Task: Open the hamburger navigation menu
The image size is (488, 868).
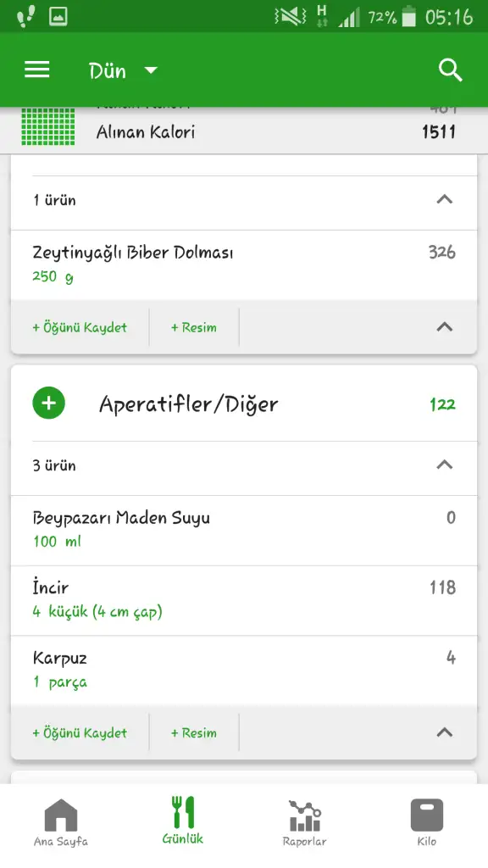Action: [37, 70]
